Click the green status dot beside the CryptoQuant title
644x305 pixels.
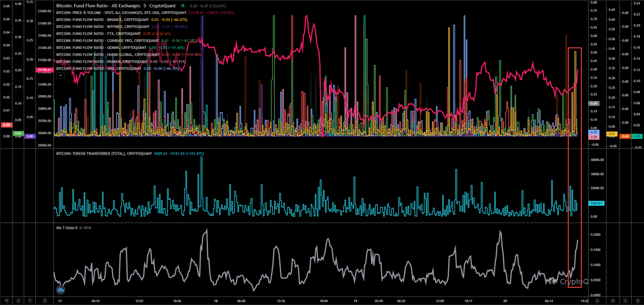[x=183, y=5]
